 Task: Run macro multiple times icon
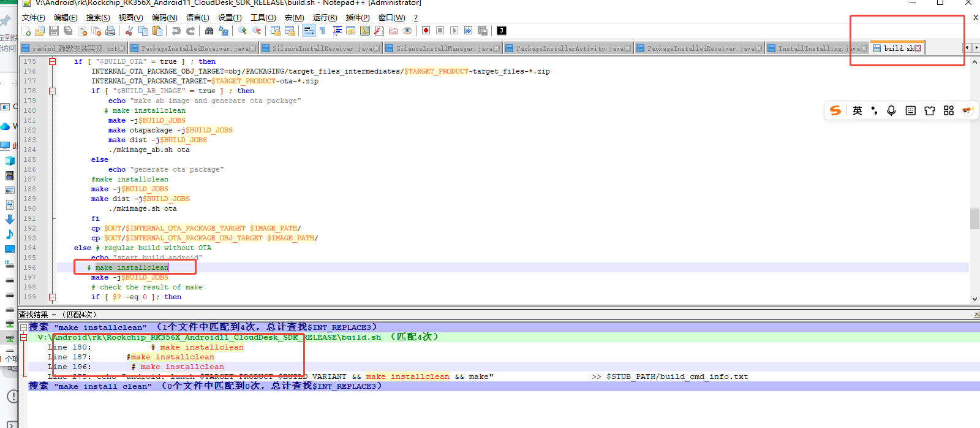(x=468, y=31)
